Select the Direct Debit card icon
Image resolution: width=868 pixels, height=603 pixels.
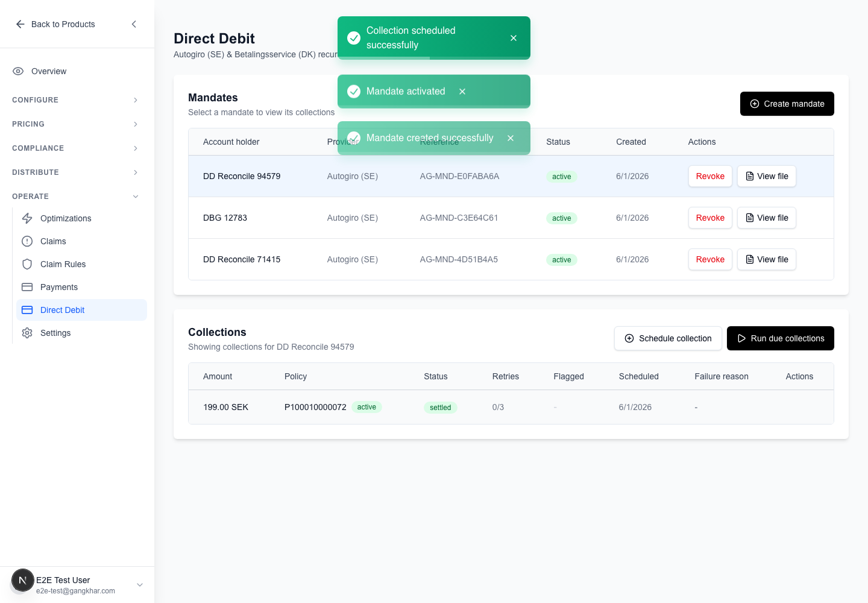(27, 310)
